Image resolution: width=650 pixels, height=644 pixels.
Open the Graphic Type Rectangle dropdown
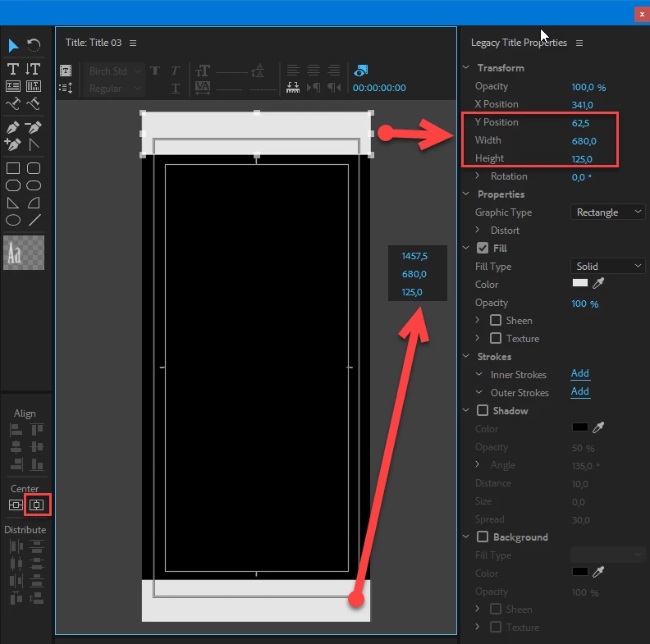point(607,212)
